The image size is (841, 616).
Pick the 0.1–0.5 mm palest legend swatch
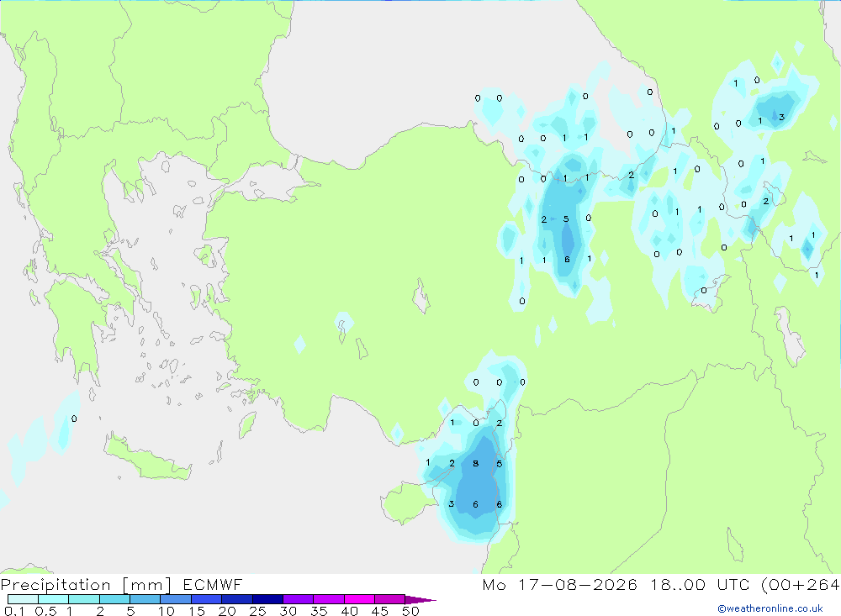tap(23, 599)
